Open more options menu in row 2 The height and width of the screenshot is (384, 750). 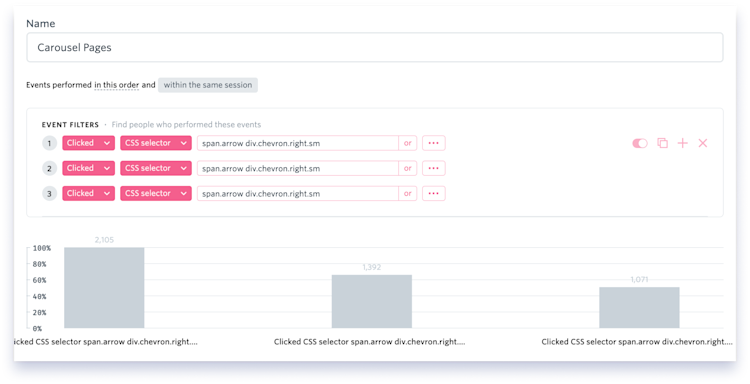point(434,168)
